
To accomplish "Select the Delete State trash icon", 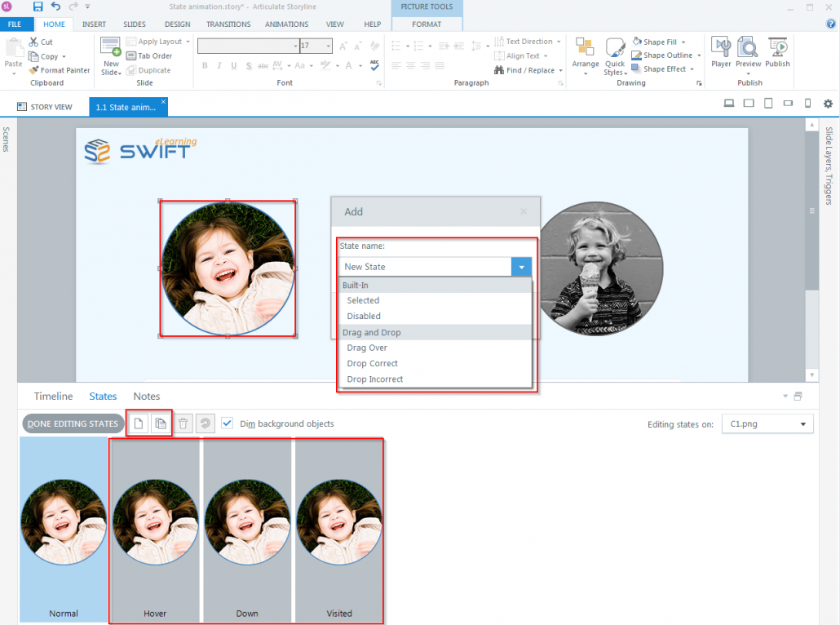I will tap(183, 423).
